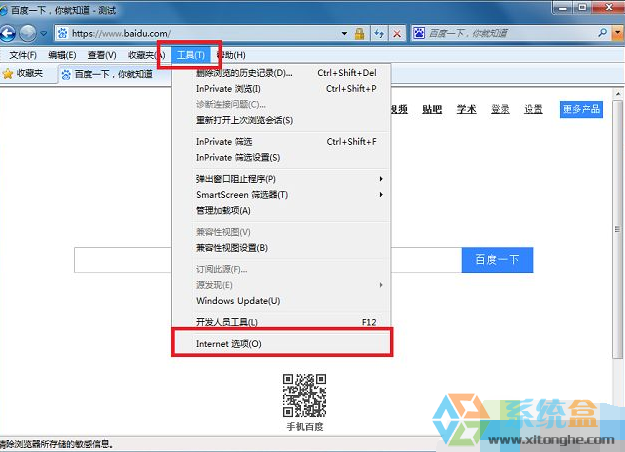Image resolution: width=625 pixels, height=452 pixels.
Task: Click the Baidu paw icon in address bar
Action: [x=63, y=33]
